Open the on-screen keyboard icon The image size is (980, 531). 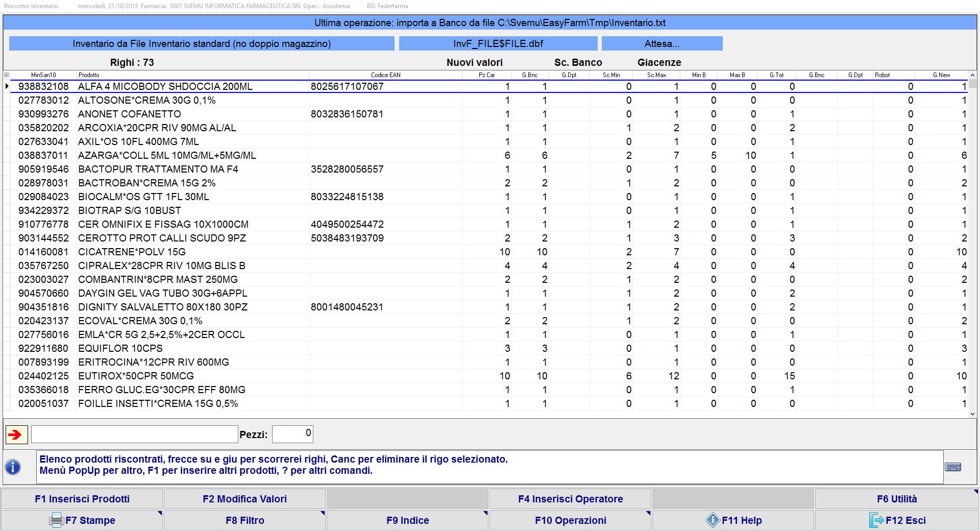tap(952, 467)
